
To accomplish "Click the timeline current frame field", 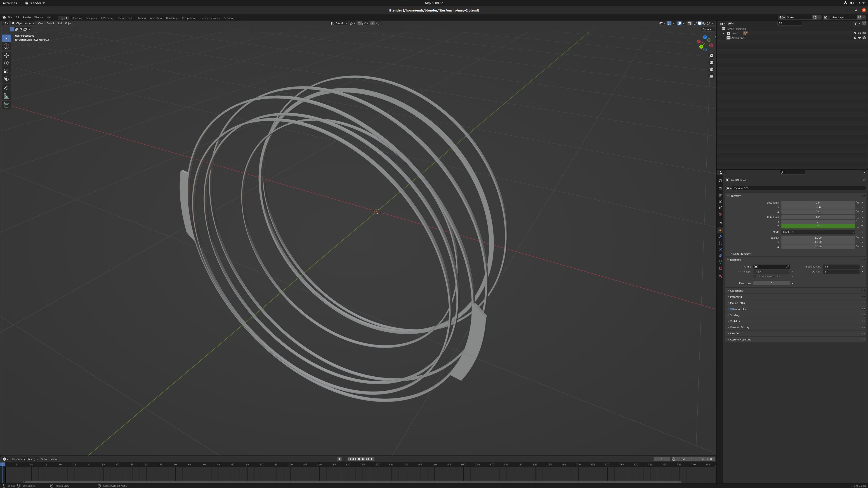I will 661,459.
